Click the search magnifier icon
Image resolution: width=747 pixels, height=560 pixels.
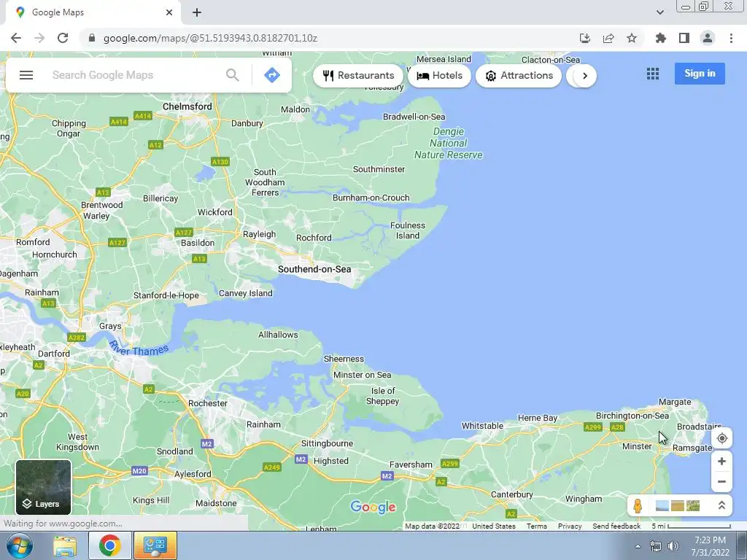233,75
